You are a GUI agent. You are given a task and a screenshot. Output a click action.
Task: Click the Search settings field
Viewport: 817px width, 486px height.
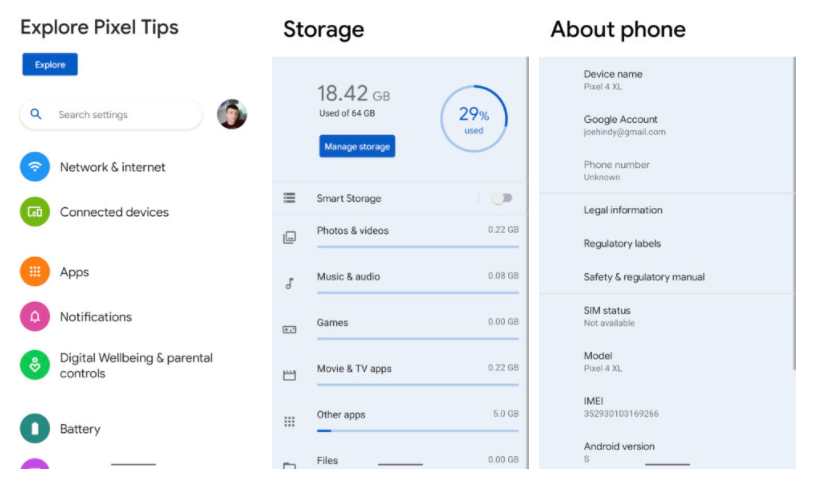110,115
